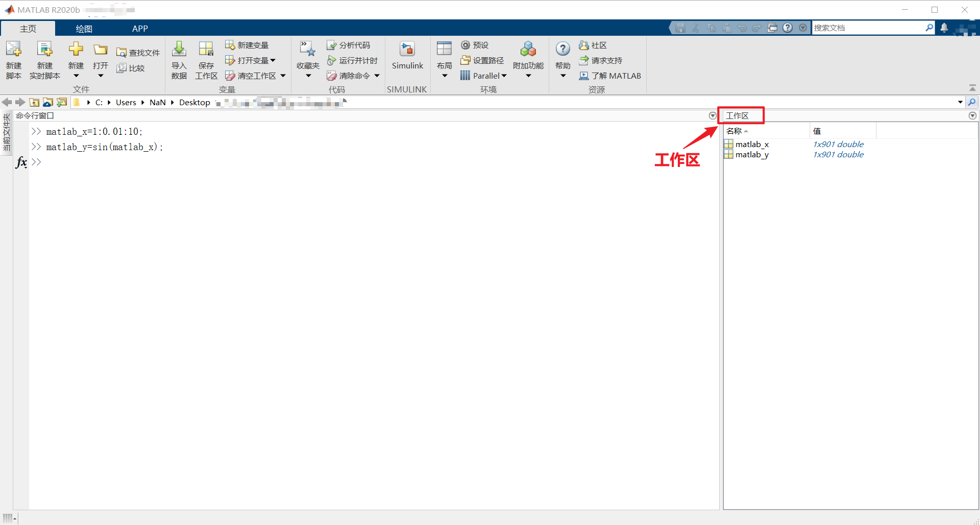The width and height of the screenshot is (980, 525).
Task: Expand the 清除命令 dropdown arrow
Action: 377,76
